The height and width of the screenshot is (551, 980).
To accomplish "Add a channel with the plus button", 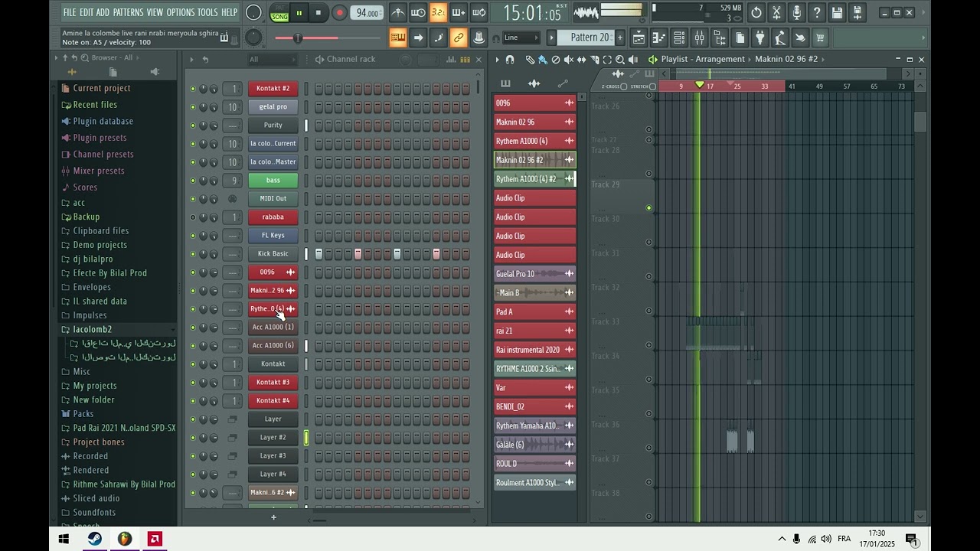I will (273, 517).
